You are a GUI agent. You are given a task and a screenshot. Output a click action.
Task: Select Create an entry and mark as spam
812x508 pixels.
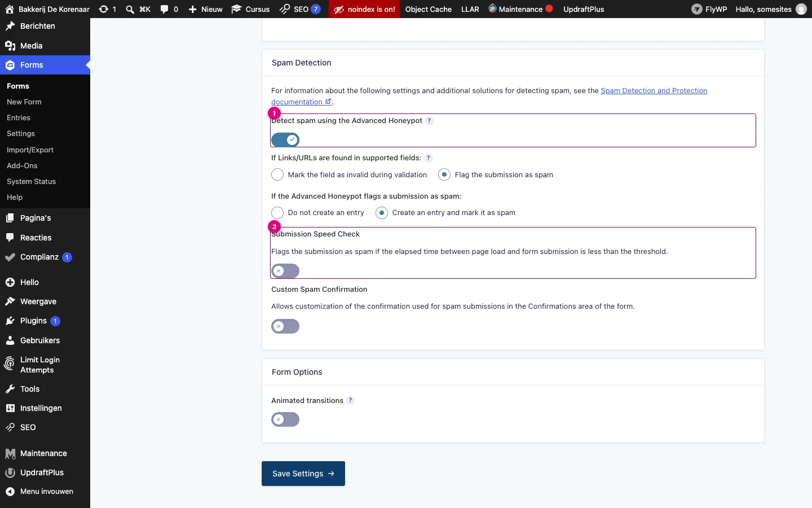click(382, 213)
